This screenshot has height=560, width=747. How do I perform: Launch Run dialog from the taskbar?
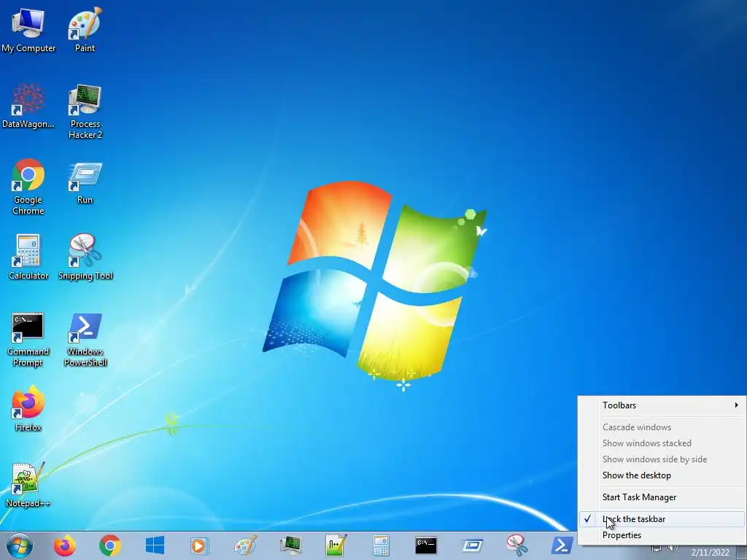(472, 545)
